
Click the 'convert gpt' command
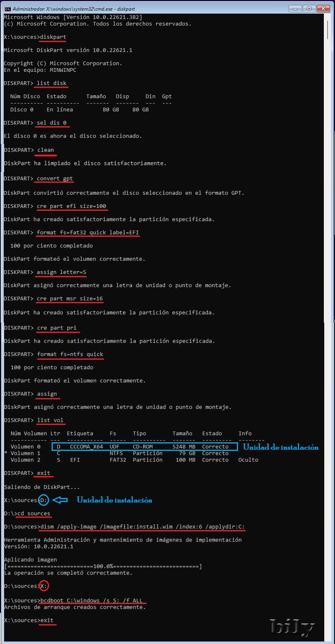click(55, 179)
